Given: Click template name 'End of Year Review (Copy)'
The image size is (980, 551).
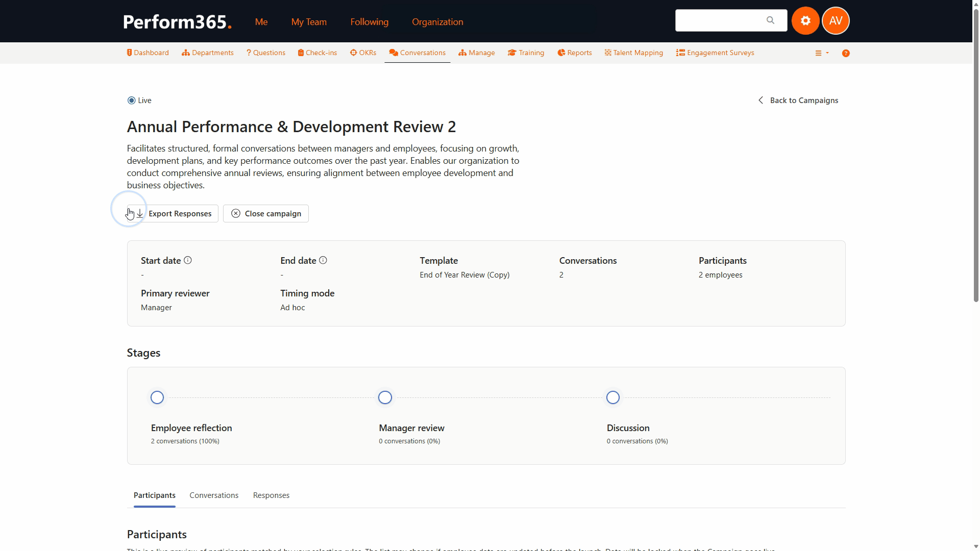Looking at the screenshot, I should coord(465,275).
